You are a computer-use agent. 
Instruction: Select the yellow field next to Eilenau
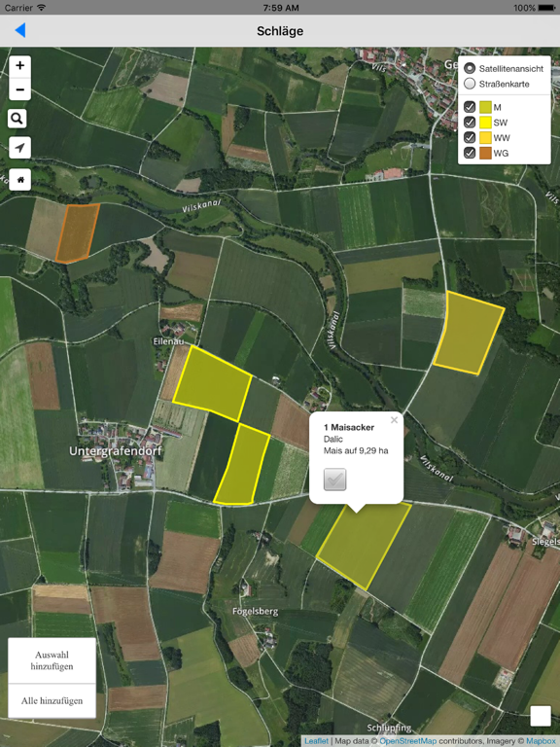click(212, 383)
